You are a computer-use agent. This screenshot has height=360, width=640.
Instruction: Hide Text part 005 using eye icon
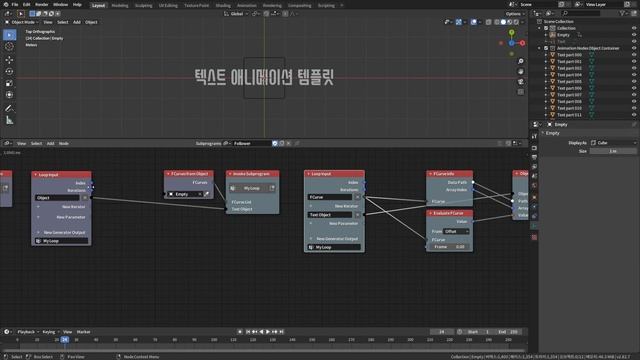click(634, 81)
